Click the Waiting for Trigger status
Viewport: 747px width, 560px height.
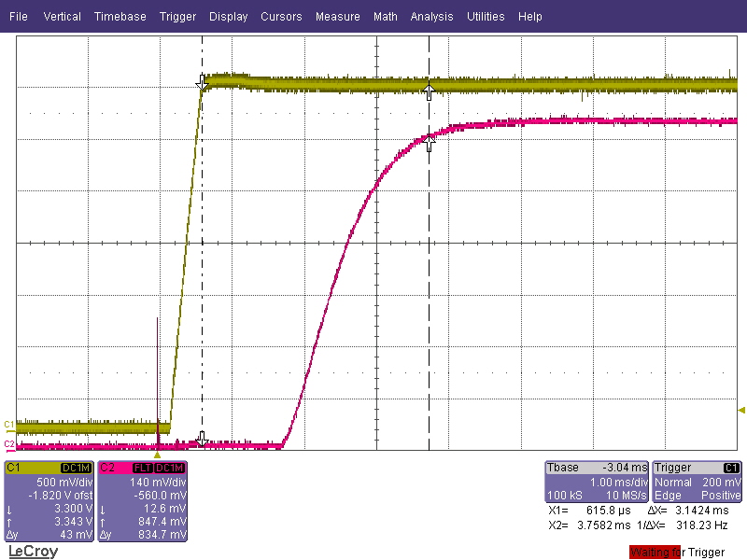(677, 553)
